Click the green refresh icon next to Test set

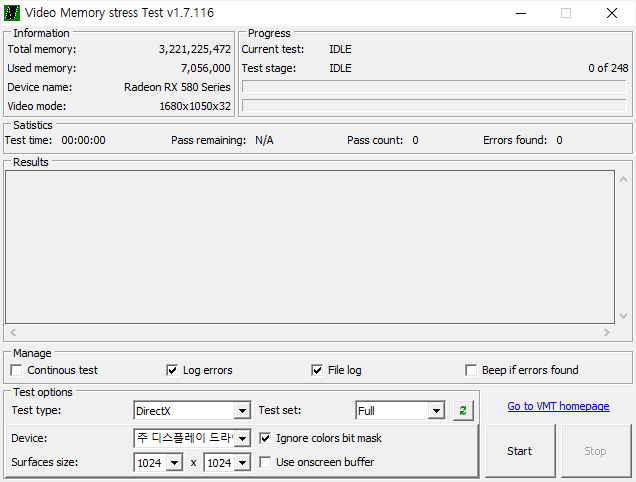463,411
